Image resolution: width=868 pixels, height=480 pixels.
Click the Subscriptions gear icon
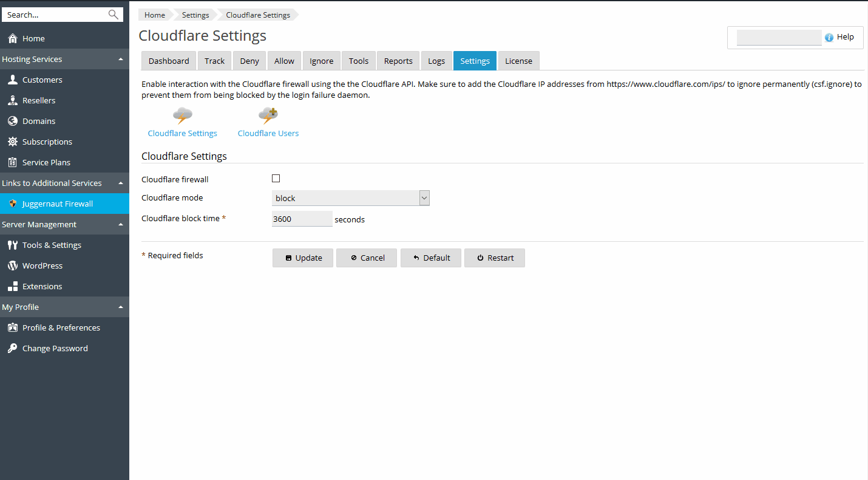click(13, 142)
